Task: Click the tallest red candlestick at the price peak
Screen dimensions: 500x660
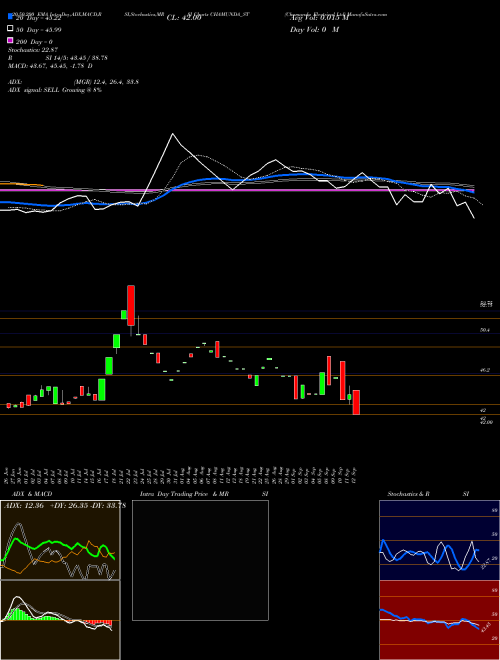Action: [131, 306]
